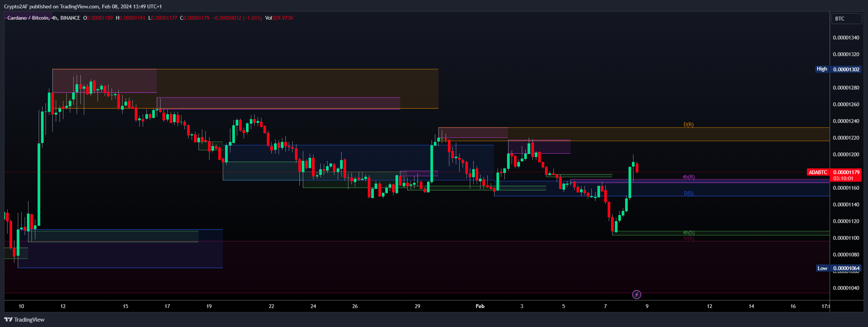Screen dimensions: 868x327
Task: Click date label 22 on time axis
Action: tap(271, 306)
